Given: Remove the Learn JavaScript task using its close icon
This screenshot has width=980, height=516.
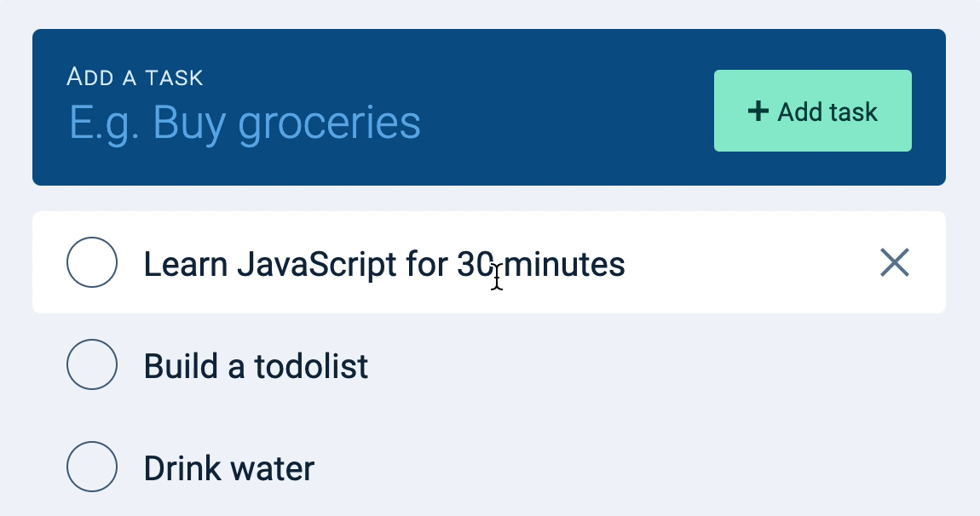Looking at the screenshot, I should [x=895, y=262].
